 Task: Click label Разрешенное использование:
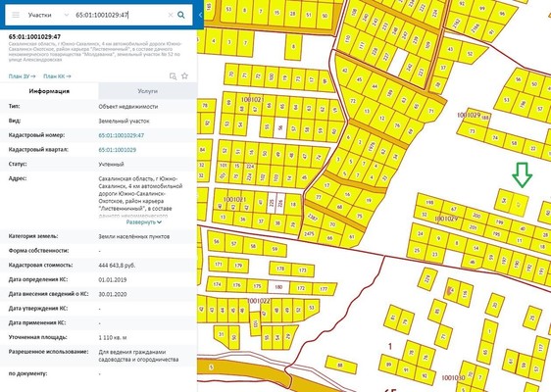tap(48, 352)
